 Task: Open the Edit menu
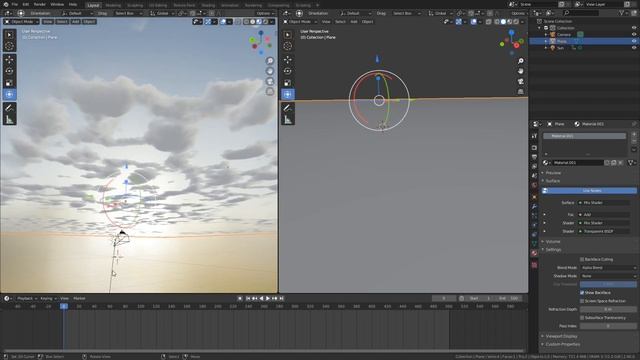click(x=26, y=4)
